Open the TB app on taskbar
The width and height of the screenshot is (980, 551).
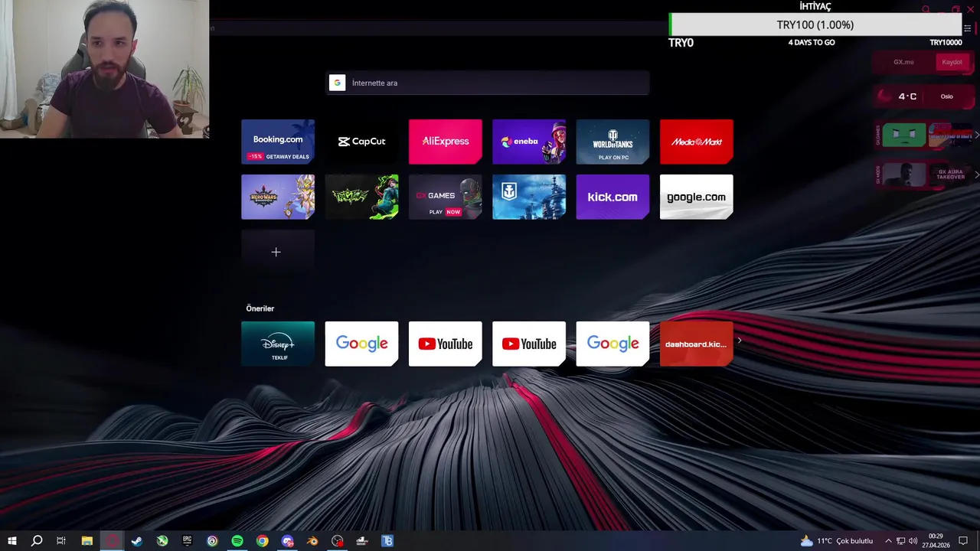[387, 541]
